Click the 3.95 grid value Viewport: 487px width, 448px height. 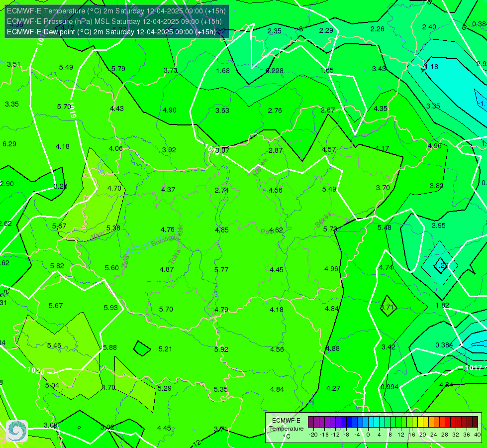(439, 225)
